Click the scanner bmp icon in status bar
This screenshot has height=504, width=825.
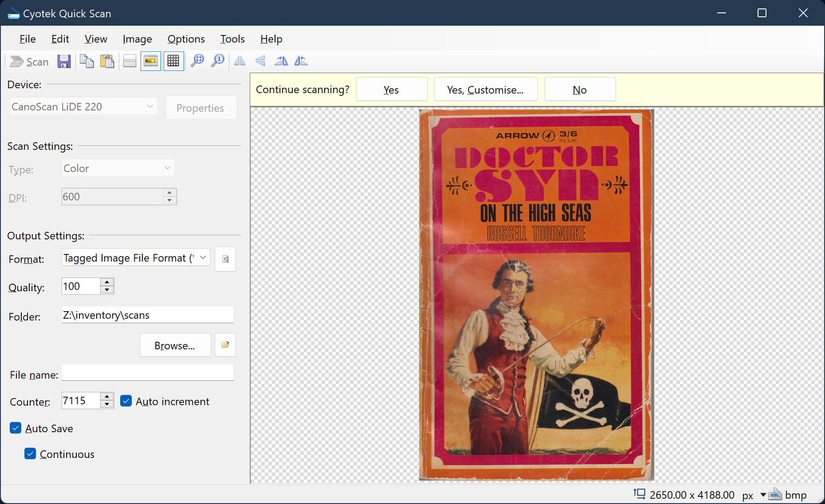pos(775,494)
